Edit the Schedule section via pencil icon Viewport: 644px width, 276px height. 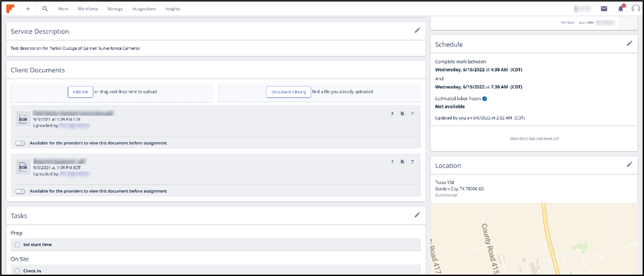(x=630, y=43)
